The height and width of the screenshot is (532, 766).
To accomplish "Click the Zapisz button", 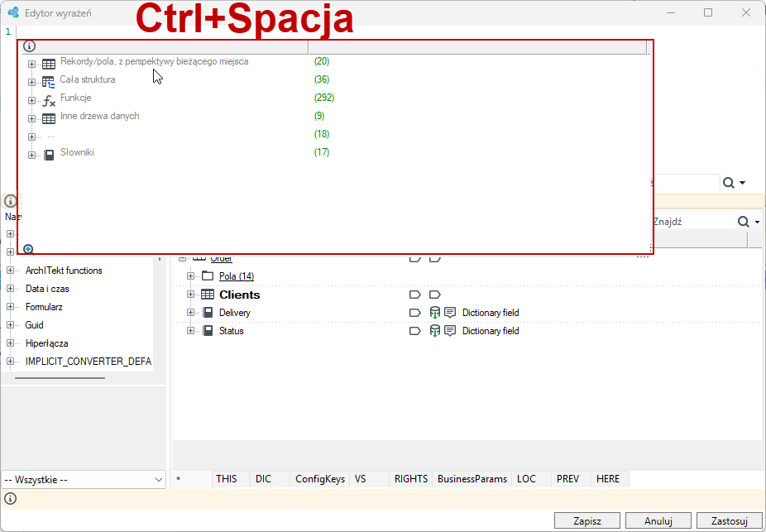I will pyautogui.click(x=587, y=520).
